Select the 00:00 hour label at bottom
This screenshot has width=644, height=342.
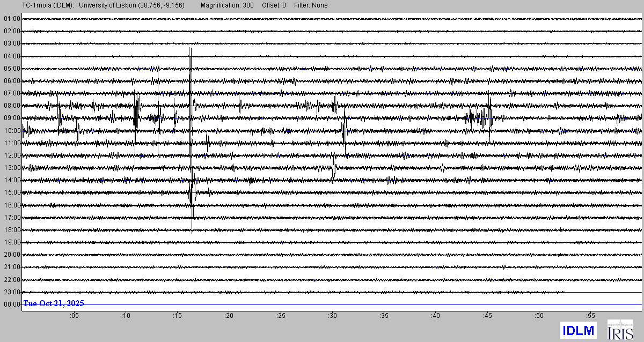pyautogui.click(x=11, y=304)
